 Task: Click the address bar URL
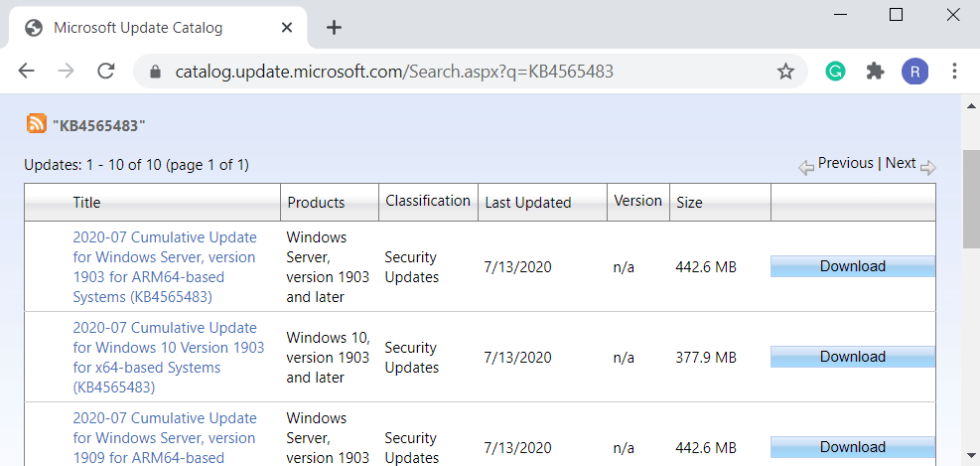[394, 72]
